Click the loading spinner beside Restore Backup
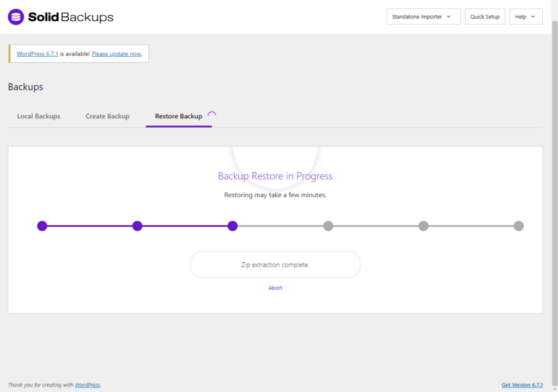The height and width of the screenshot is (392, 558). [212, 115]
